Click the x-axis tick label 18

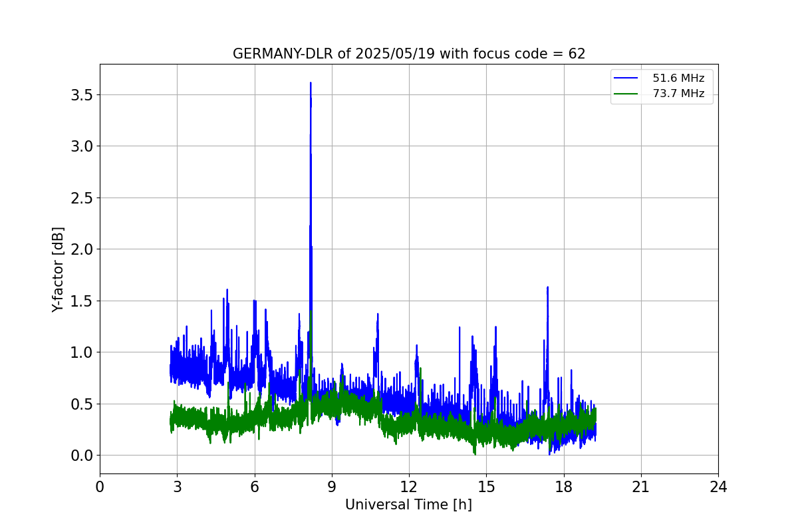click(x=564, y=487)
